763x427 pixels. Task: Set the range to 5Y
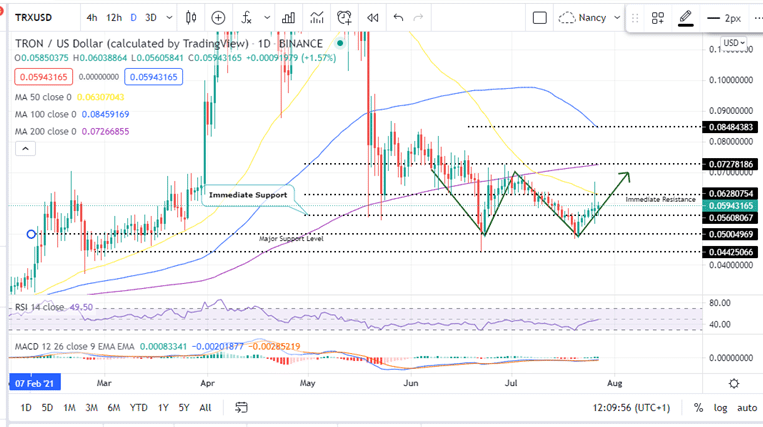point(183,408)
